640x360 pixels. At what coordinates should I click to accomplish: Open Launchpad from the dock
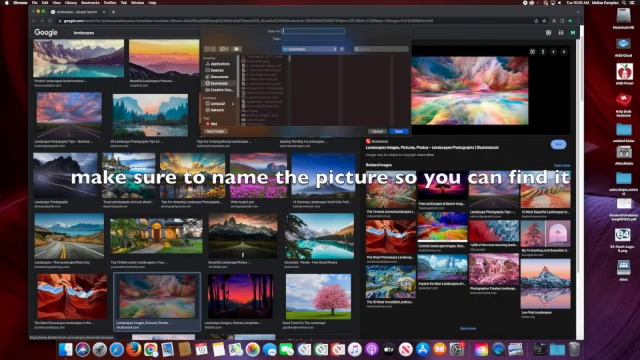[x=99, y=349]
